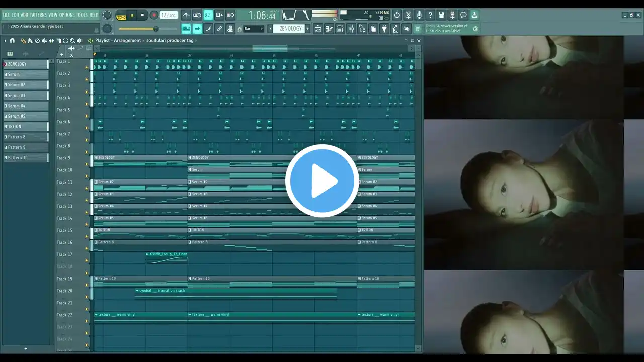The width and height of the screenshot is (644, 362).
Task: Open the OPTIONS menu
Action: click(67, 15)
